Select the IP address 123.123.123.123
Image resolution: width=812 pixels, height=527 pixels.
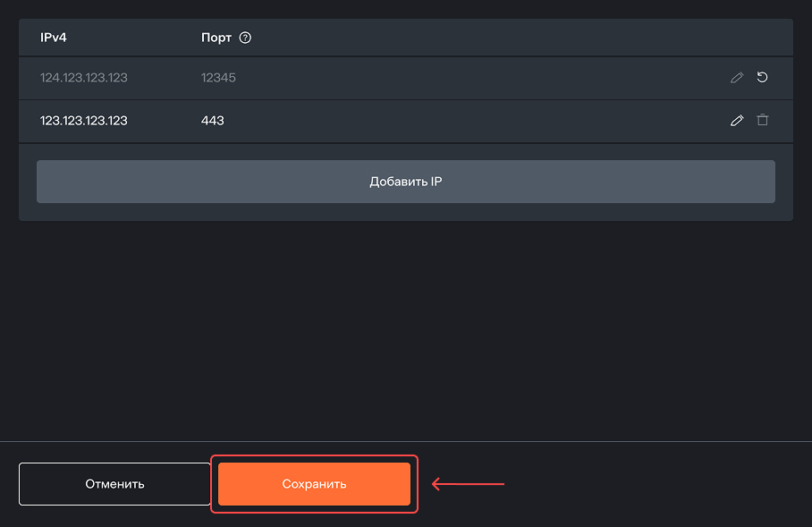point(84,121)
